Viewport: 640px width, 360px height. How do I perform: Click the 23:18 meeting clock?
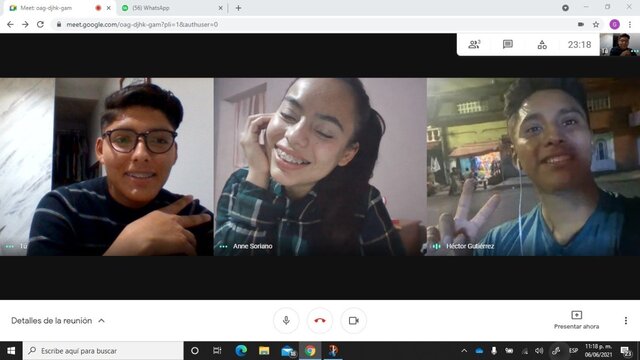579,44
